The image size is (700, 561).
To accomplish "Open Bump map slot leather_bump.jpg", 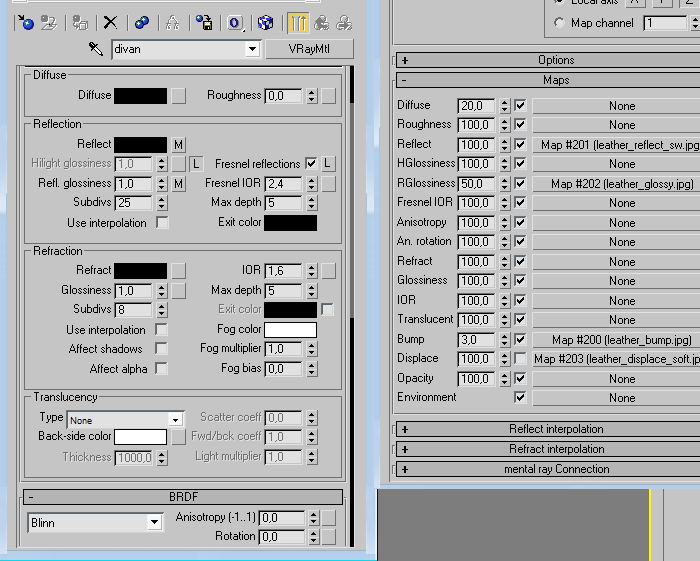I will pyautogui.click(x=621, y=340).
